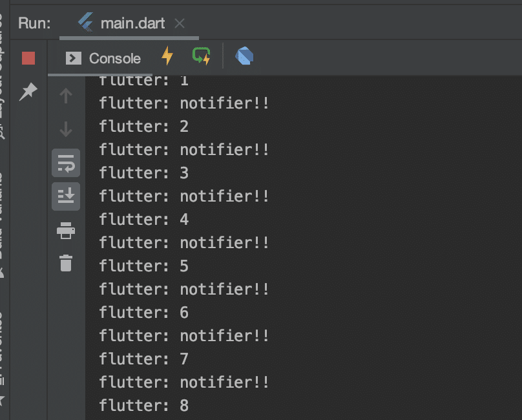Clear all console output with trash icon
This screenshot has height=420, width=522.
point(66,263)
